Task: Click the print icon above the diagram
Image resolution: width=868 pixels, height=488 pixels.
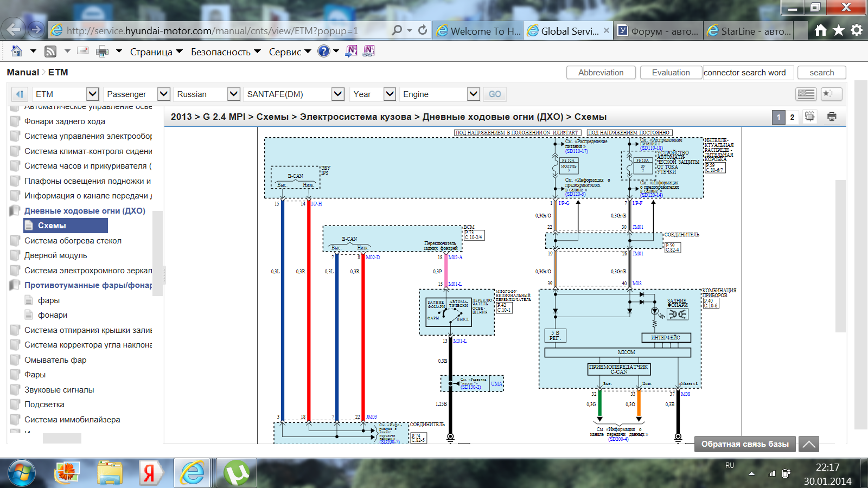Action: [832, 117]
